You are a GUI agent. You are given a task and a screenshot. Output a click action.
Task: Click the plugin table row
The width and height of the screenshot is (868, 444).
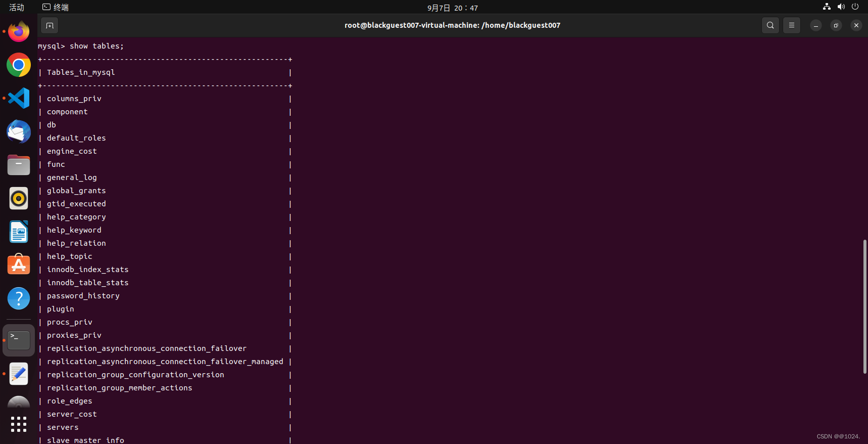pos(165,309)
